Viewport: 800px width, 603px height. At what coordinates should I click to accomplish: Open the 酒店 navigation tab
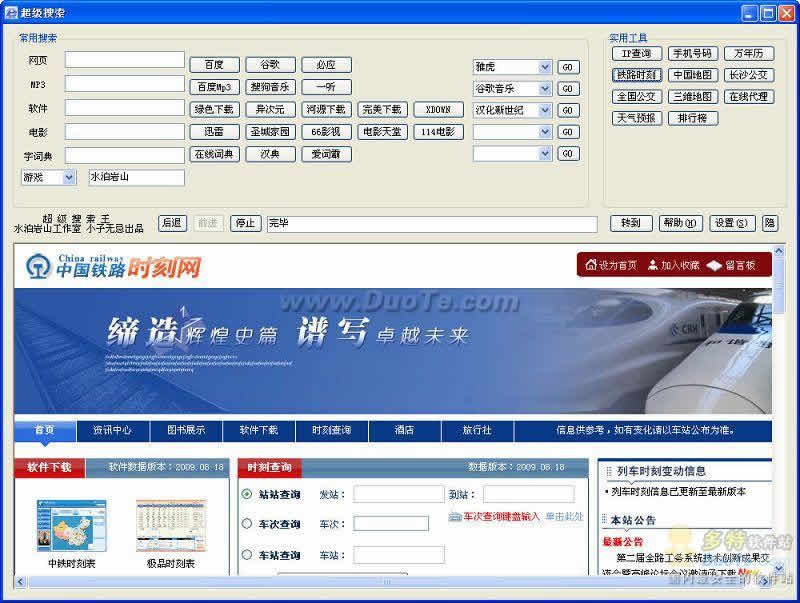[405, 430]
